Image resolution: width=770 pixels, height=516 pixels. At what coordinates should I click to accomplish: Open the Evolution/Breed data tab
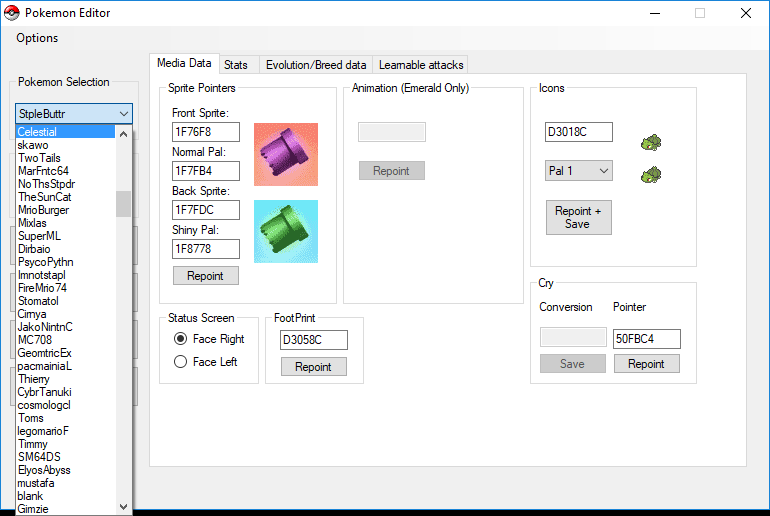click(x=315, y=65)
